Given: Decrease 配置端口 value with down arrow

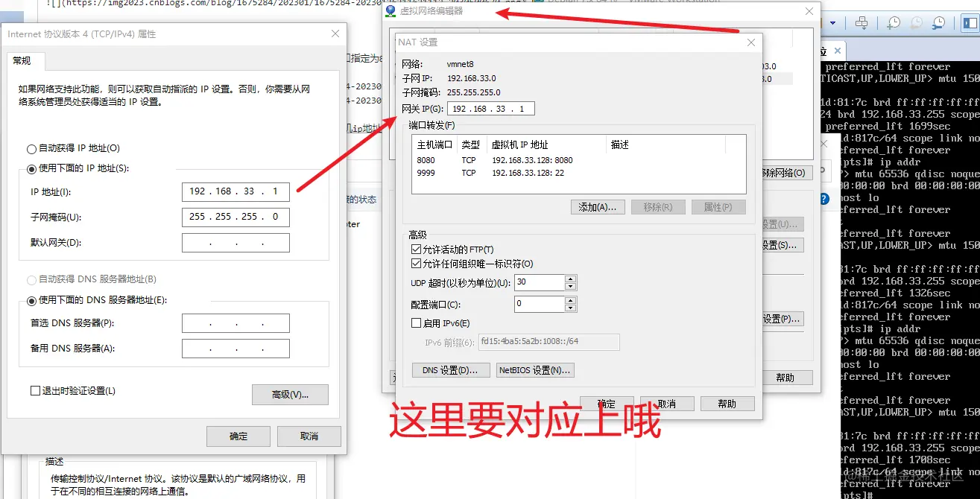Looking at the screenshot, I should tap(571, 308).
